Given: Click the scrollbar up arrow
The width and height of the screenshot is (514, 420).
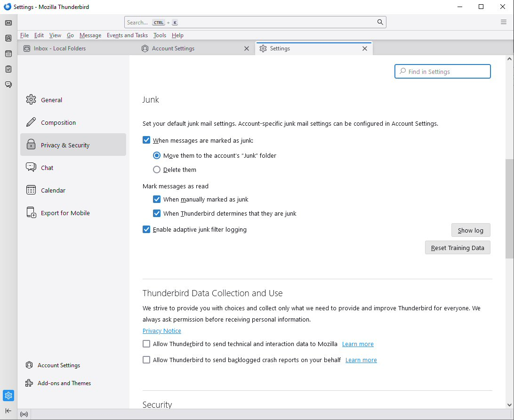Looking at the screenshot, I should click(x=509, y=59).
